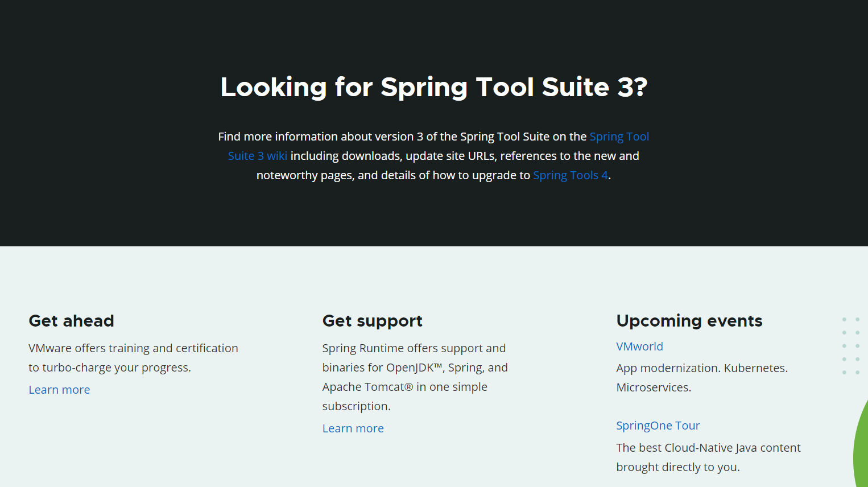Click the Get support heading

coord(372,321)
